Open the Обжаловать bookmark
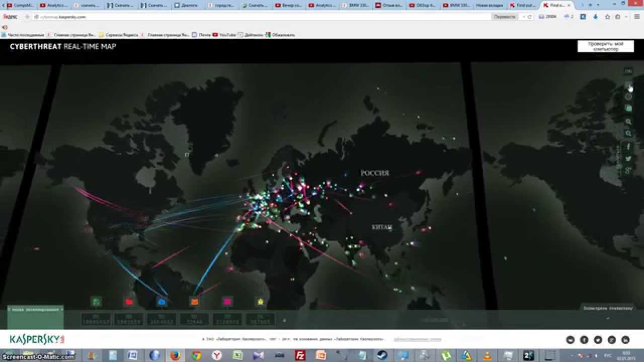 (281, 35)
